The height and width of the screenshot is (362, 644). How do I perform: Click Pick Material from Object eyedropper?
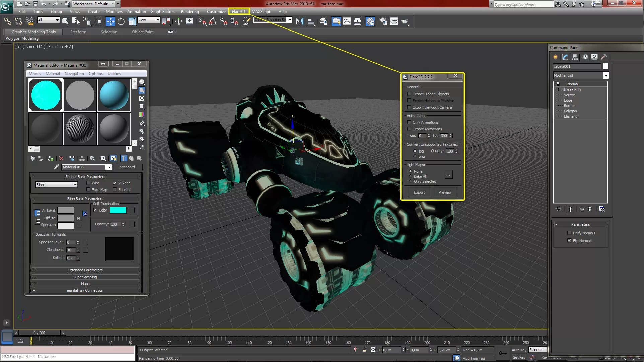click(56, 167)
